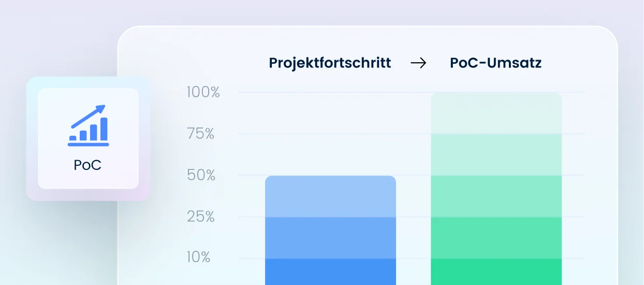
Task: Select the Projektfortschritt heading
Action: (330, 63)
